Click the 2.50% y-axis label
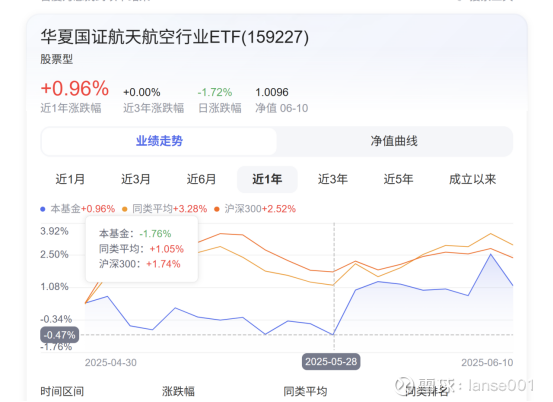 (x=54, y=255)
